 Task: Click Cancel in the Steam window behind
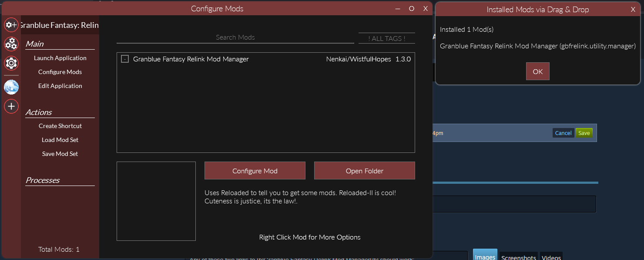click(x=563, y=133)
